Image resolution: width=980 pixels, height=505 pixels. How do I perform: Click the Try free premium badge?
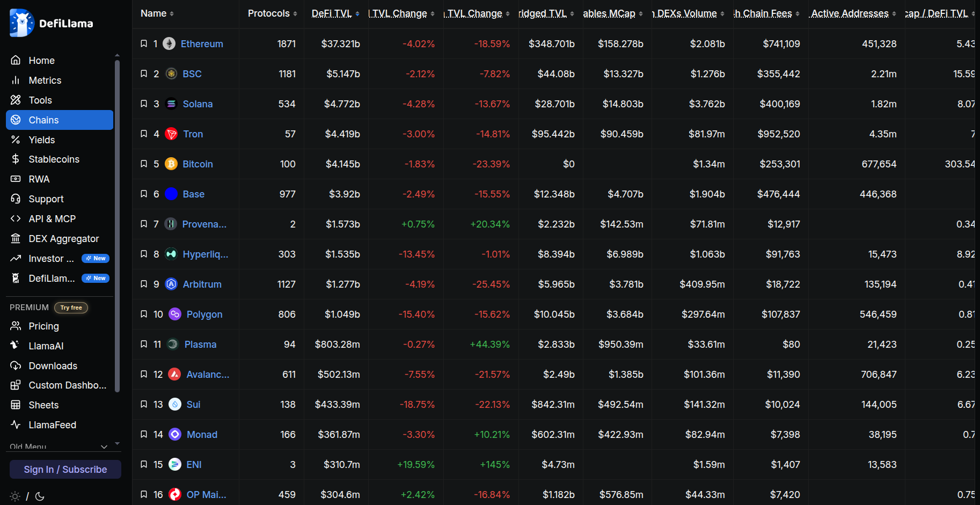[71, 308]
